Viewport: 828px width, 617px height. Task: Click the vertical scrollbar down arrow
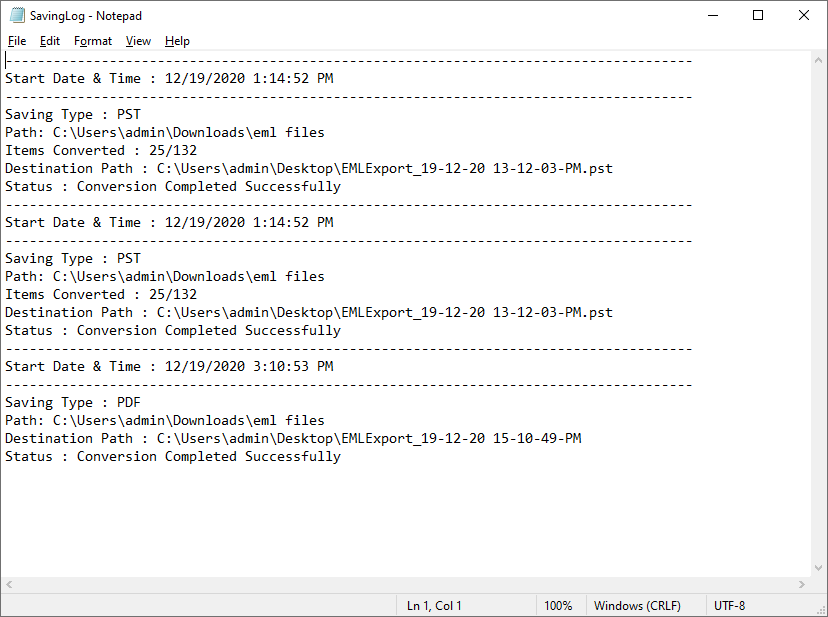pyautogui.click(x=818, y=568)
